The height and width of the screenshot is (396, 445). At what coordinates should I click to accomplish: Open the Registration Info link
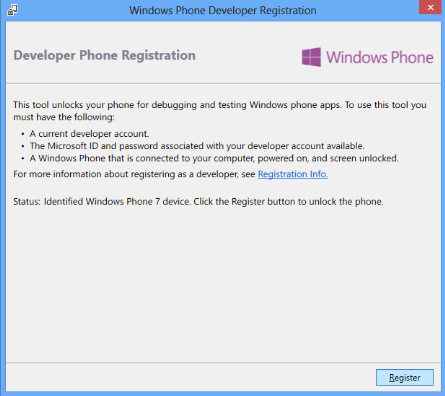(293, 174)
